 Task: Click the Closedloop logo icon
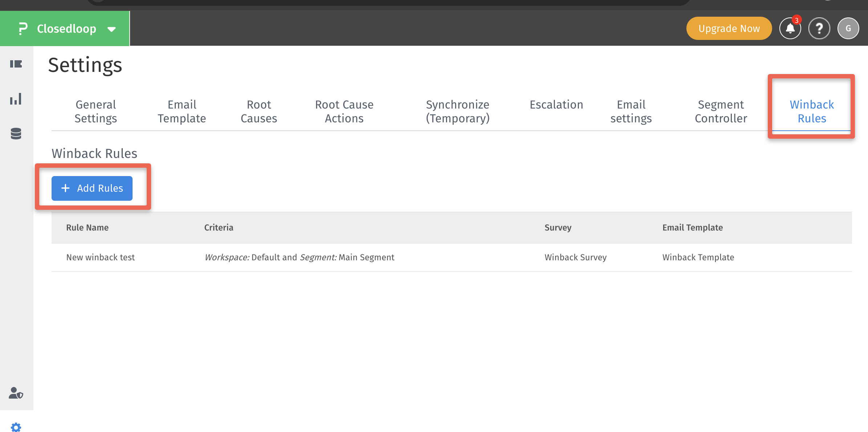click(x=23, y=29)
